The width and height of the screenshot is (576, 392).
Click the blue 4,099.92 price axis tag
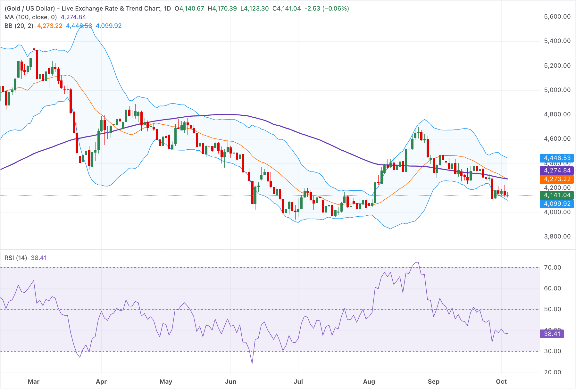click(x=557, y=204)
